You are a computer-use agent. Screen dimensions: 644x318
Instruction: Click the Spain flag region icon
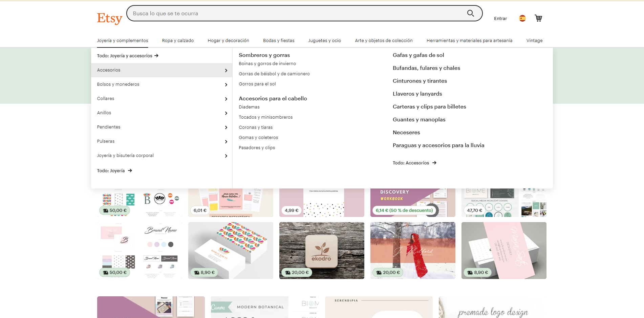[522, 18]
